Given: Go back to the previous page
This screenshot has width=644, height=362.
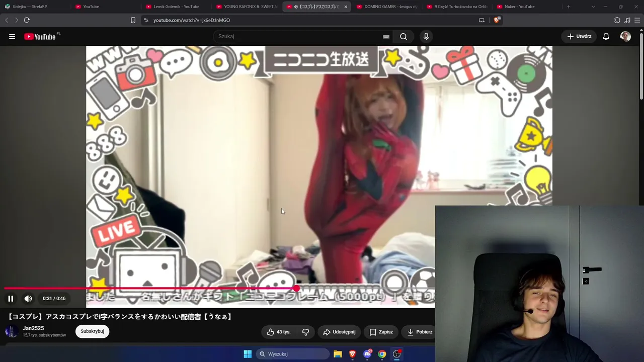Looking at the screenshot, I should coord(7,20).
